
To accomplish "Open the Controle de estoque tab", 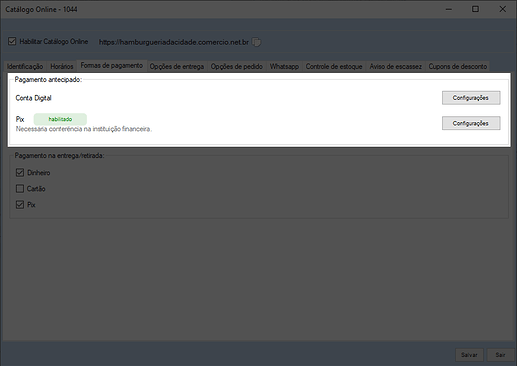I will click(x=334, y=66).
